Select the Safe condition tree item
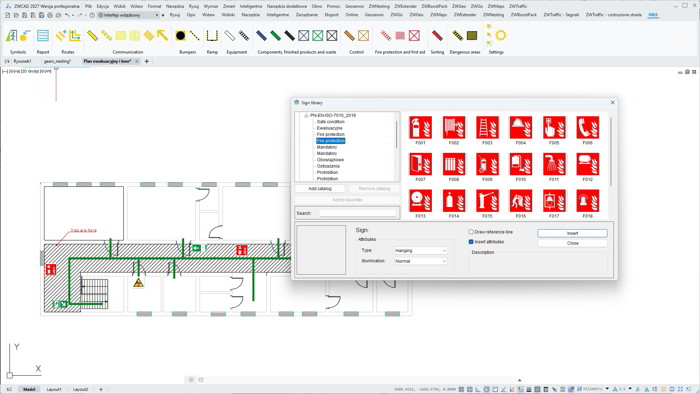The height and width of the screenshot is (394, 700). 330,122
